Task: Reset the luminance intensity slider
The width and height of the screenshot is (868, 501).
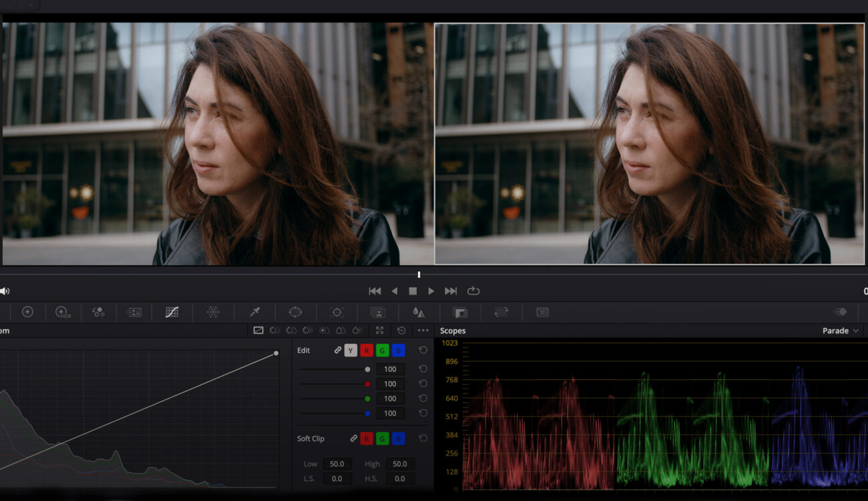Action: 423,369
